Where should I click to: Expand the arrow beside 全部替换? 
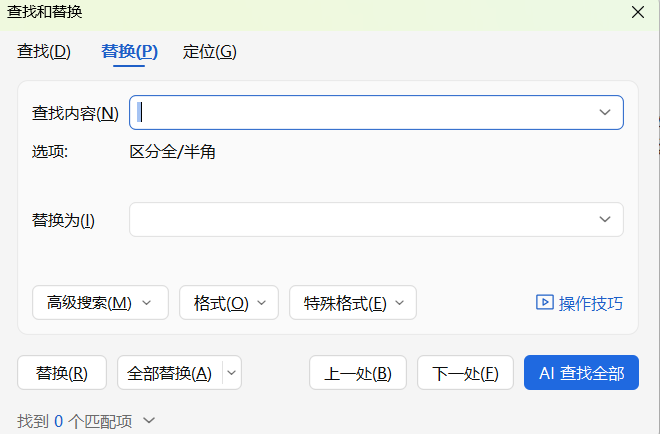tap(232, 373)
